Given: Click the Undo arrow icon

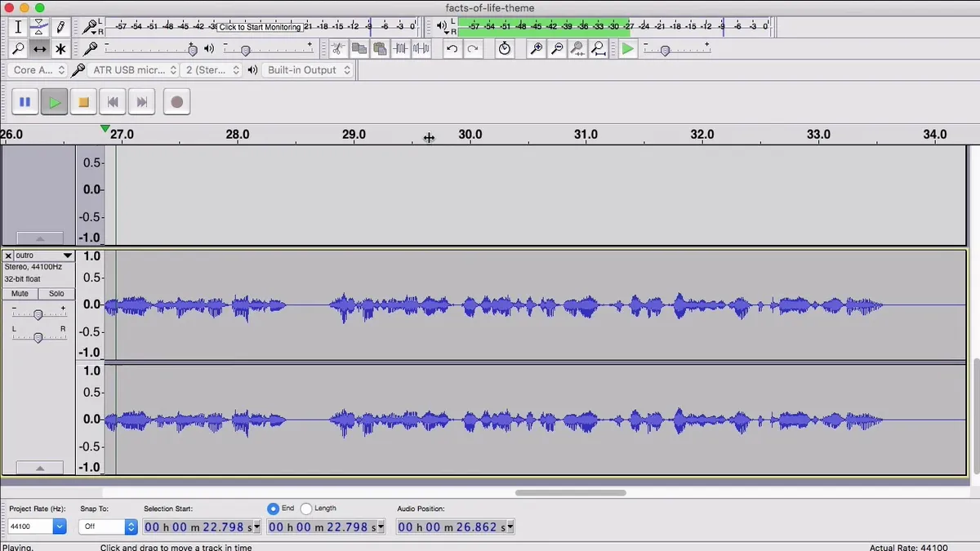Looking at the screenshot, I should (452, 49).
